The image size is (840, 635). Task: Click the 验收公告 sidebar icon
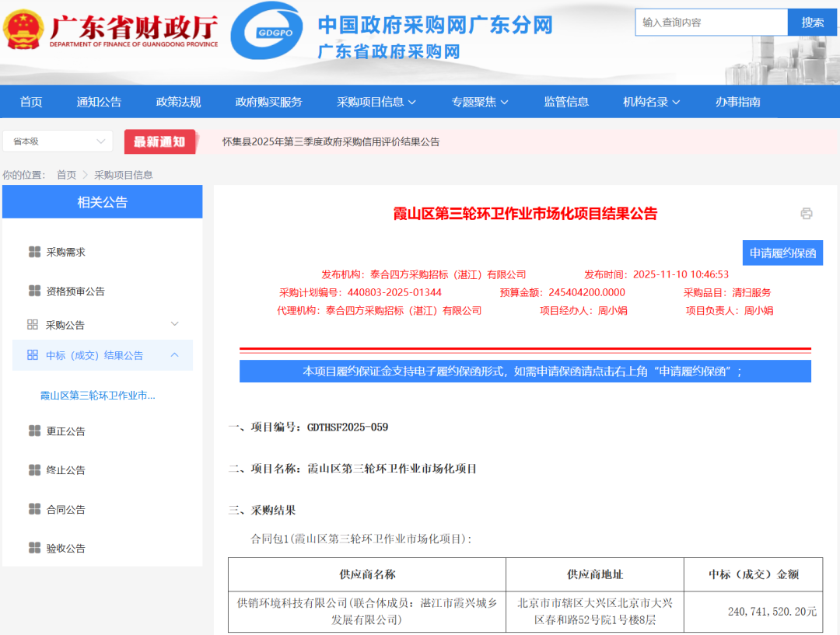pos(35,547)
